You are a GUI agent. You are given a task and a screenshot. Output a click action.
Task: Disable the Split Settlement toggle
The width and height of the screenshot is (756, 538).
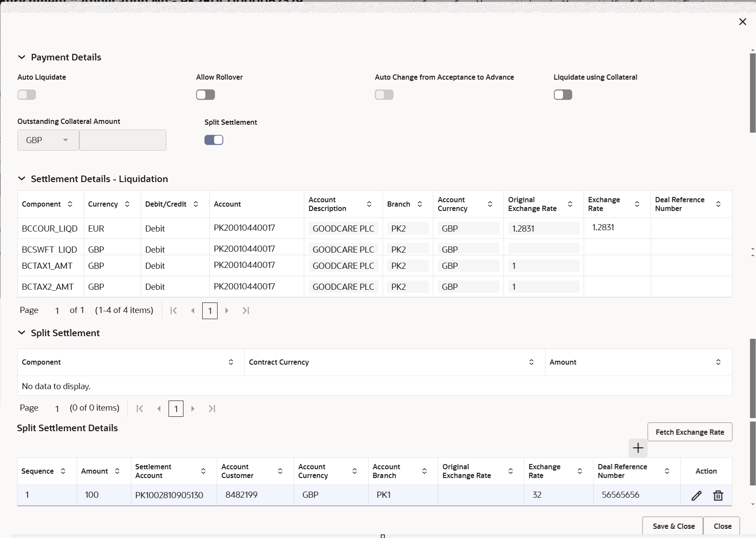coord(214,140)
